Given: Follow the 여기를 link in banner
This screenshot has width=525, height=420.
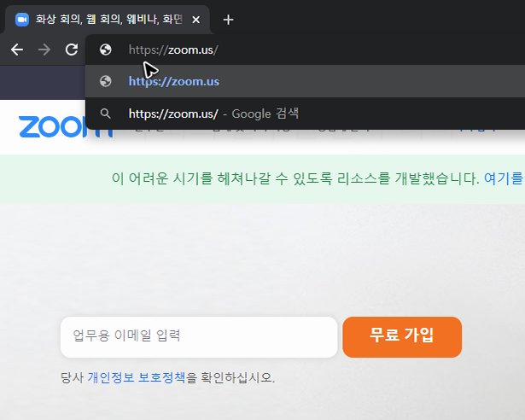Looking at the screenshot, I should pos(504,178).
